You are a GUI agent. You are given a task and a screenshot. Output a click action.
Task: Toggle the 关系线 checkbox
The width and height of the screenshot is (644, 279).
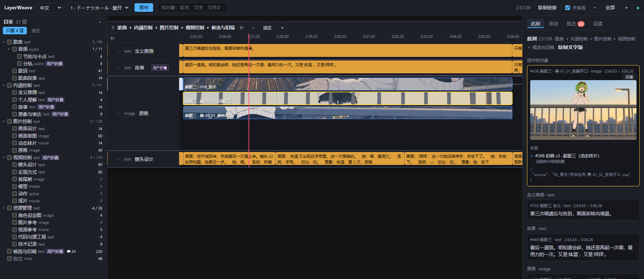click(567, 8)
